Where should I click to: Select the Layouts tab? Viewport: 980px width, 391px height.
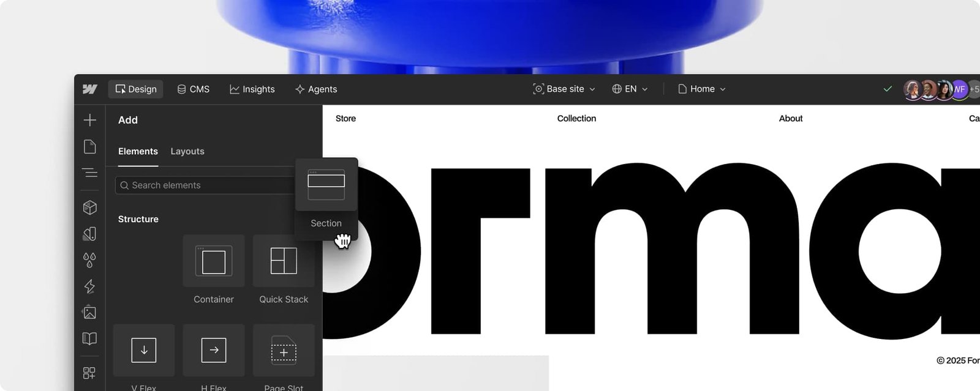pyautogui.click(x=187, y=151)
